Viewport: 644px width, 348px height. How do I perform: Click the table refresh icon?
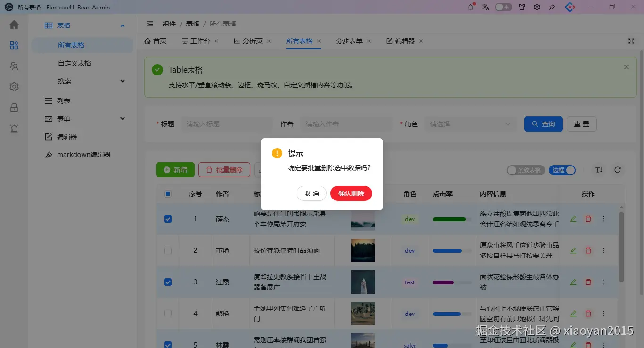618,170
